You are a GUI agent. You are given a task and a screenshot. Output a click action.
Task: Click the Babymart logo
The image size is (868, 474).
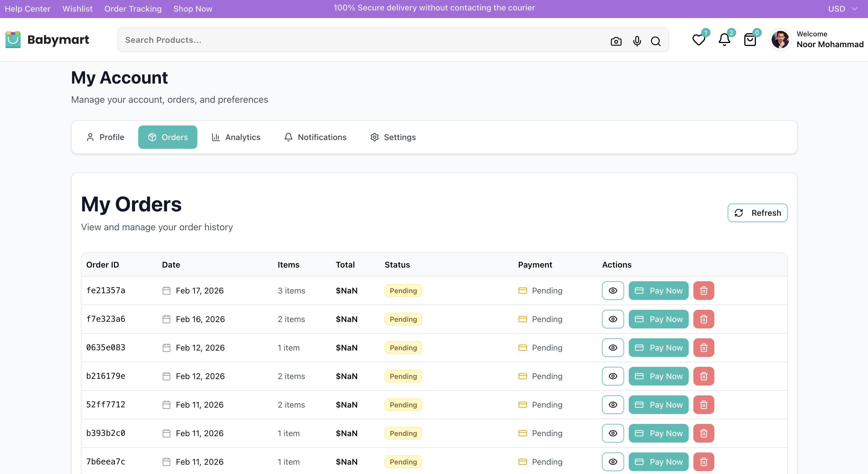tap(47, 40)
